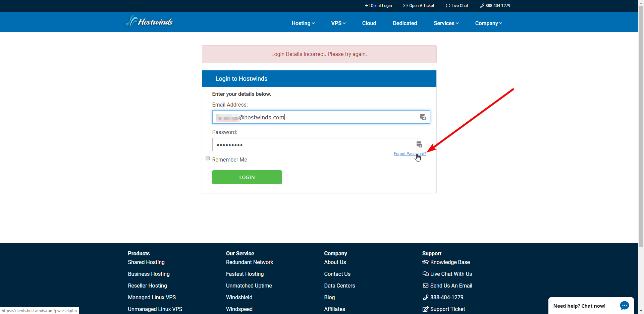
Task: Open the Dedicated menu item
Action: 405,23
